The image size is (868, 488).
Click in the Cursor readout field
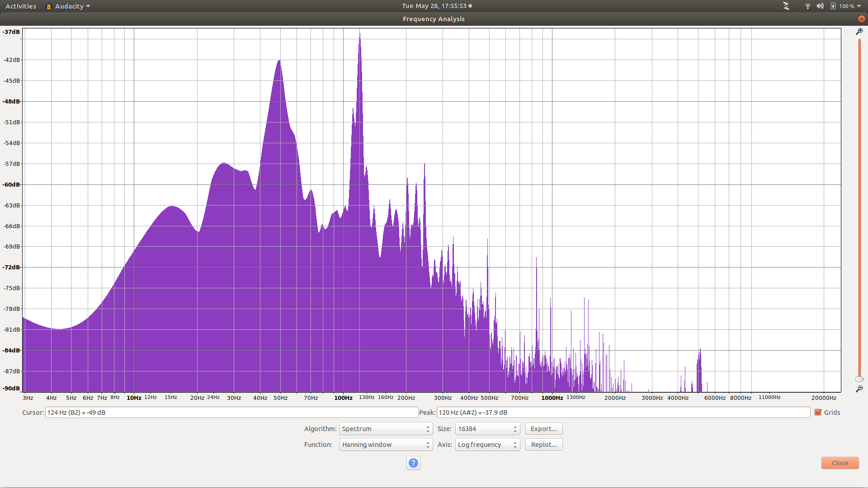(231, 413)
